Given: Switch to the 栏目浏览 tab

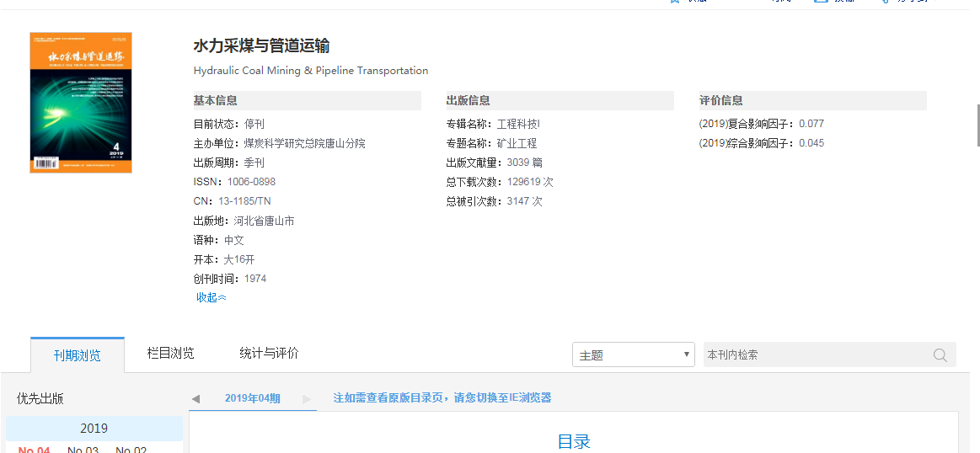Looking at the screenshot, I should [x=171, y=354].
